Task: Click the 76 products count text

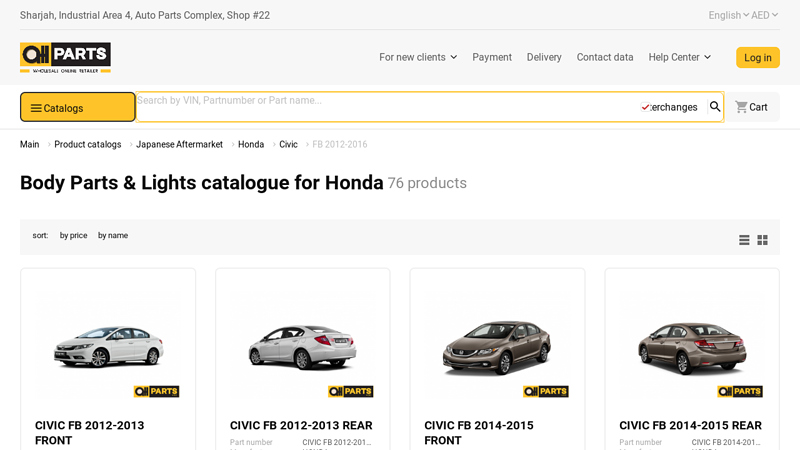Action: pos(427,183)
